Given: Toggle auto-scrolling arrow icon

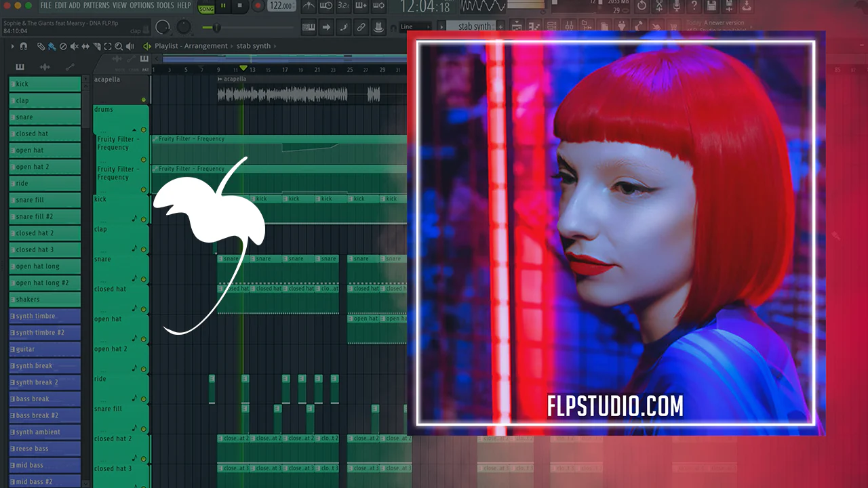Looking at the screenshot, I should tap(326, 28).
